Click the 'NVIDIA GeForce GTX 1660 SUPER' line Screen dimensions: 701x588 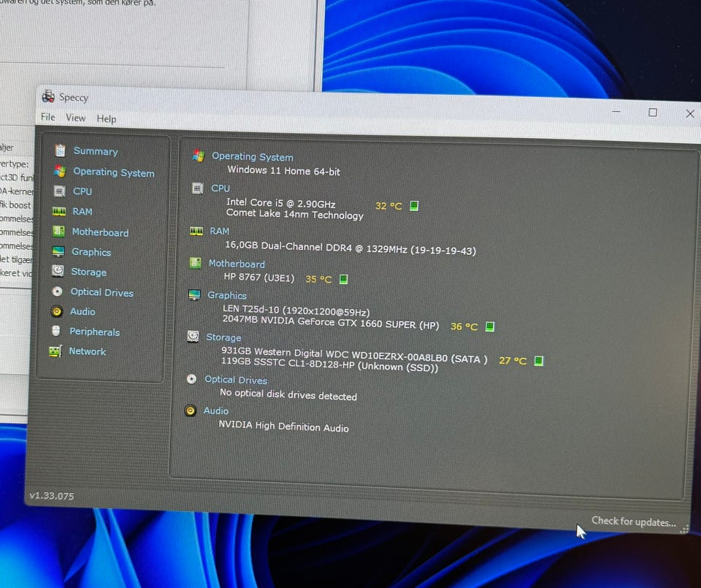331,322
